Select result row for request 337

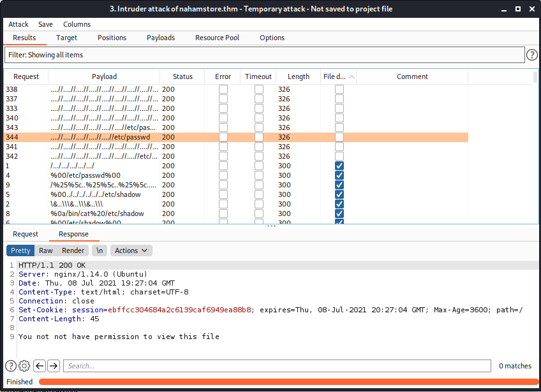[x=236, y=99]
